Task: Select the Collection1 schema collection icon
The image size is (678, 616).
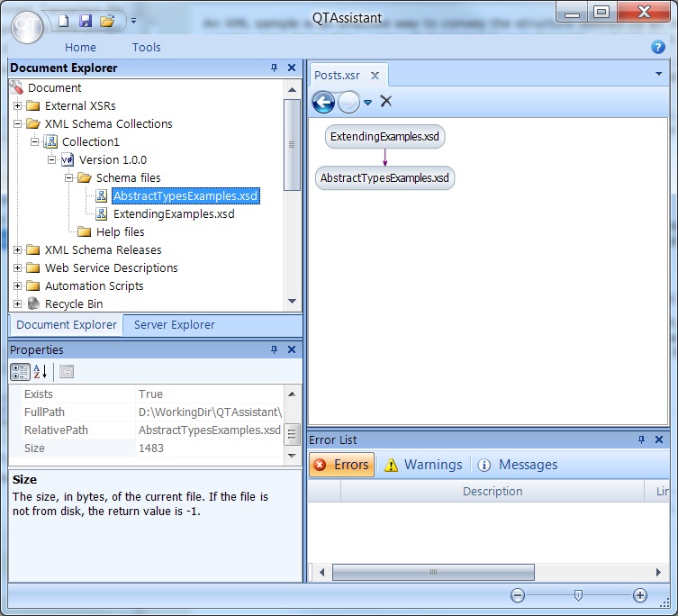Action: pyautogui.click(x=50, y=141)
